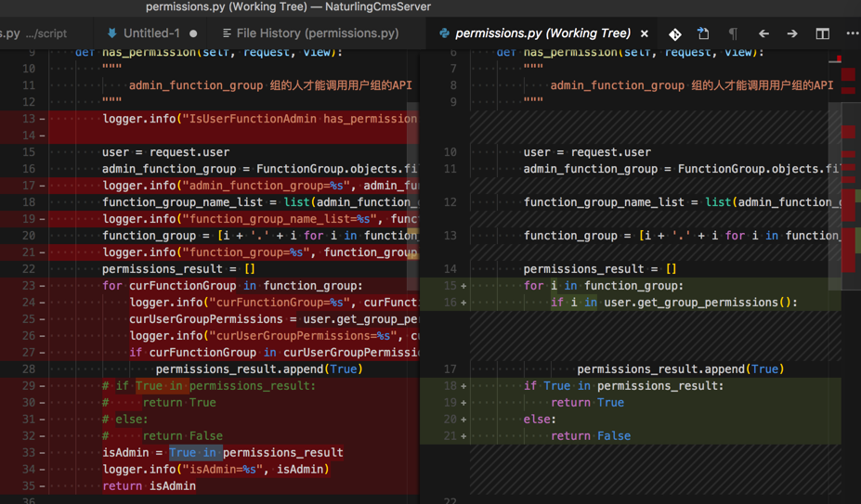Click line number 18 in right pane gutter
Image resolution: width=861 pixels, height=504 pixels.
point(450,385)
